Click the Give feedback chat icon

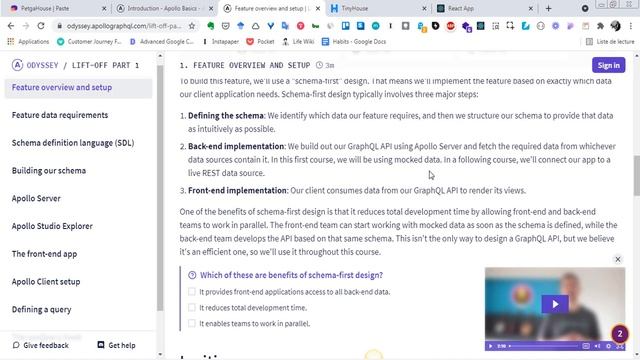pyautogui.click(x=16, y=345)
